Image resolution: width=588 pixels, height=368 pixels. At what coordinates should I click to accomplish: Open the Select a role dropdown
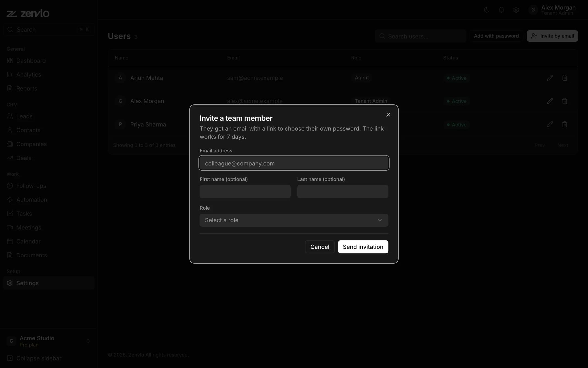294,220
